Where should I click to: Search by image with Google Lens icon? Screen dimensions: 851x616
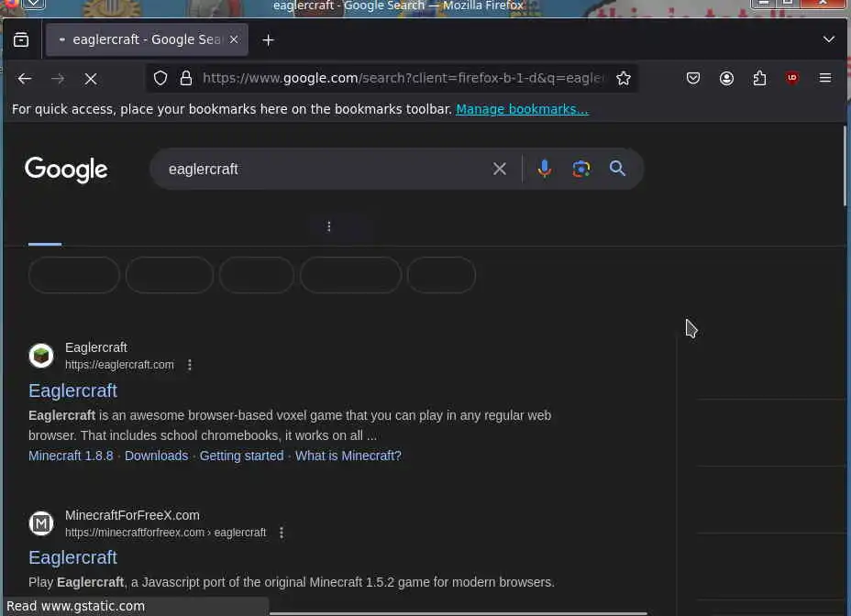click(580, 169)
